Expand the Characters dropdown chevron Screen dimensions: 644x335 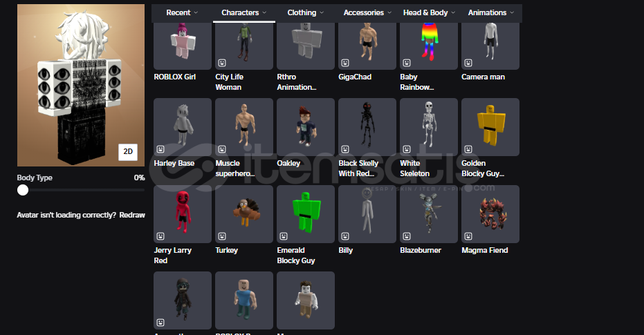coord(264,12)
